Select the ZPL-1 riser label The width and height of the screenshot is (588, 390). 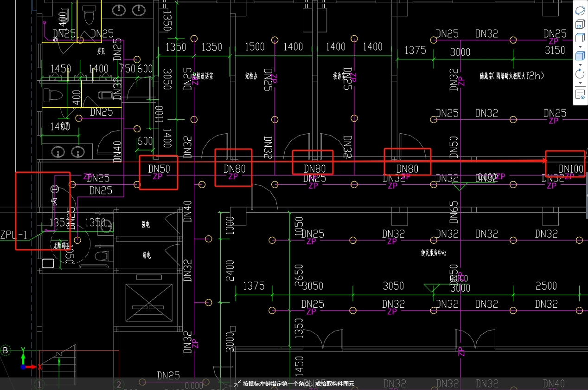pos(13,234)
